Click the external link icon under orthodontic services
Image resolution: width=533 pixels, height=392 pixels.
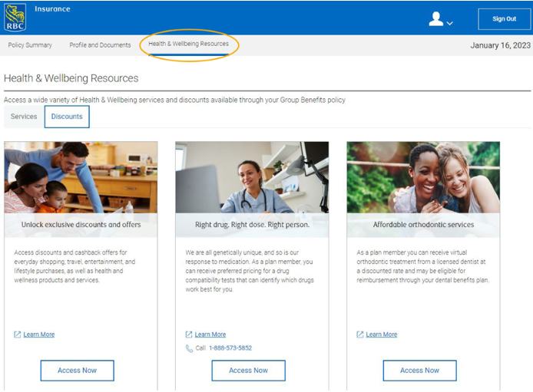(x=360, y=334)
